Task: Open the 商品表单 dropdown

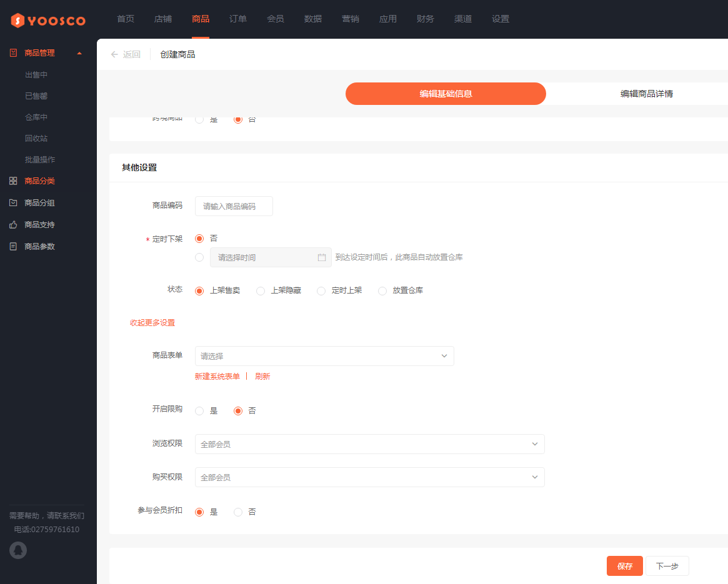Action: [x=324, y=356]
